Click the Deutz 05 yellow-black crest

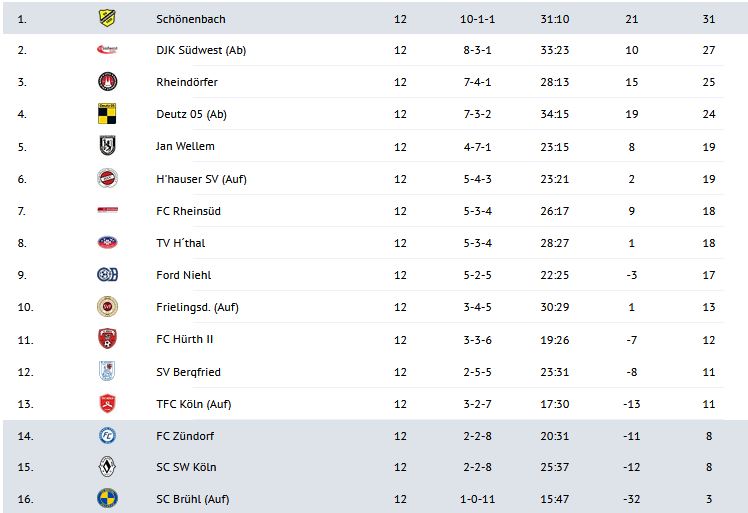107,114
